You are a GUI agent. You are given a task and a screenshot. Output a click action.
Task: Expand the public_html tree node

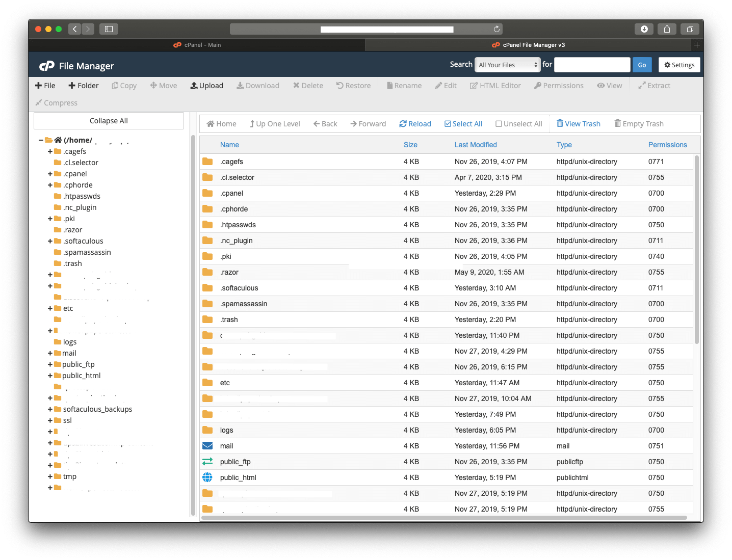50,376
